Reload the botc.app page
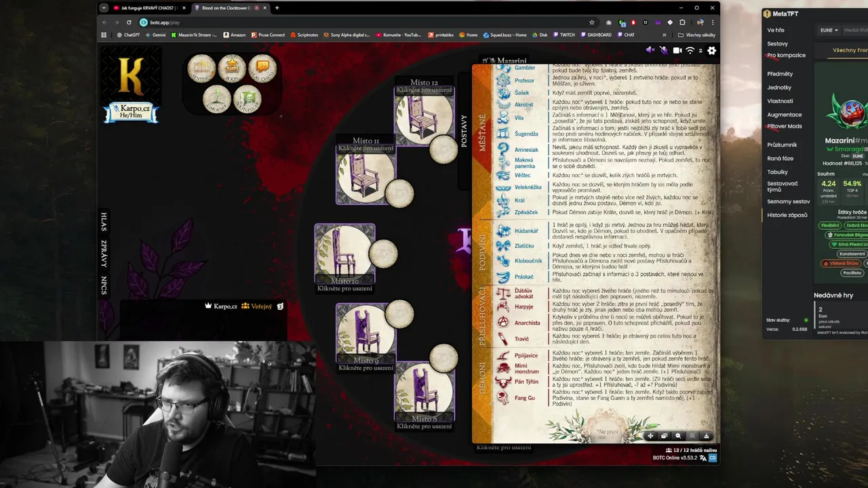Image resolution: width=868 pixels, height=488 pixels. point(129,22)
